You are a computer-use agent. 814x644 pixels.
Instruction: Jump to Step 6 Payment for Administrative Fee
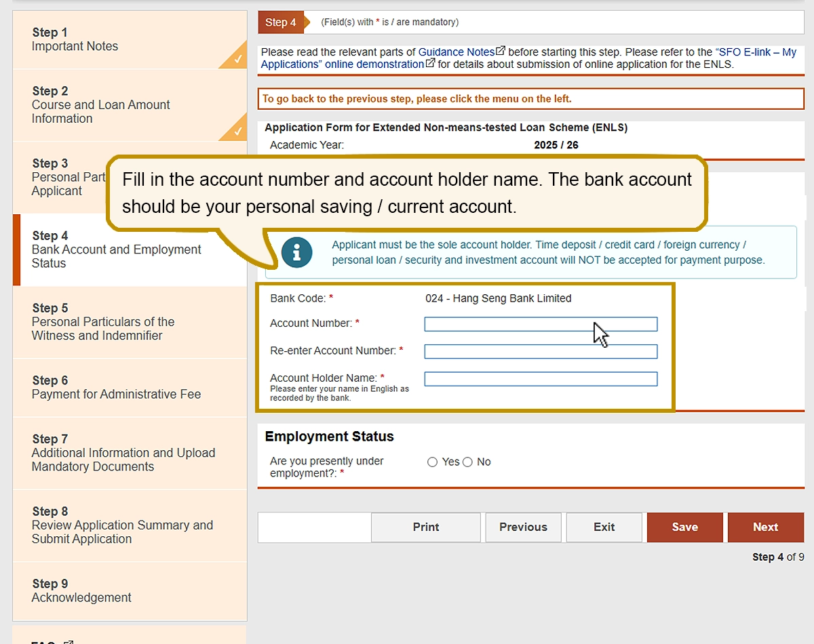115,388
